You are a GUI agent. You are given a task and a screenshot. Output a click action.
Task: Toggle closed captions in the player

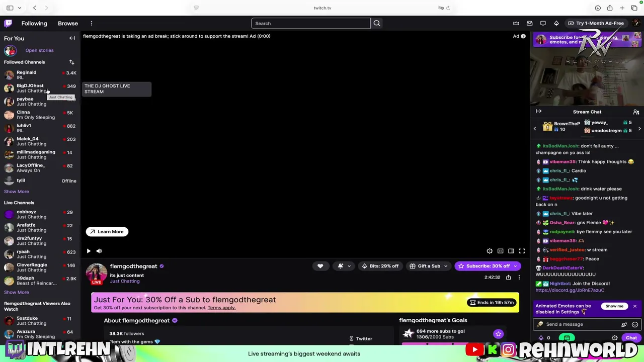(500, 251)
